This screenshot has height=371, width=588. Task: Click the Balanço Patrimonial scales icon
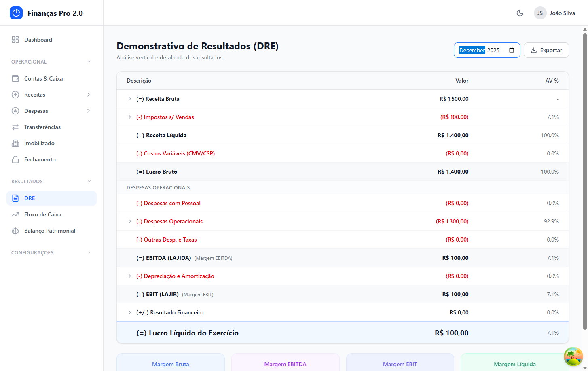point(15,231)
